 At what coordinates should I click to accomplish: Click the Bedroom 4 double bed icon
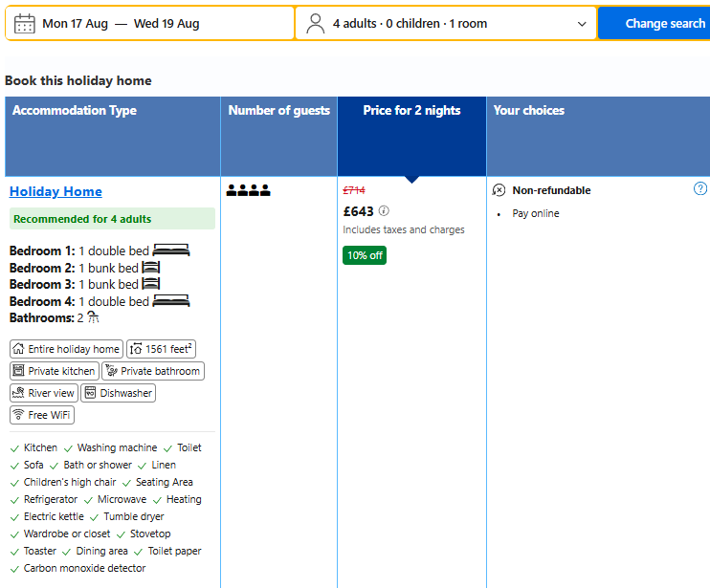point(171,301)
